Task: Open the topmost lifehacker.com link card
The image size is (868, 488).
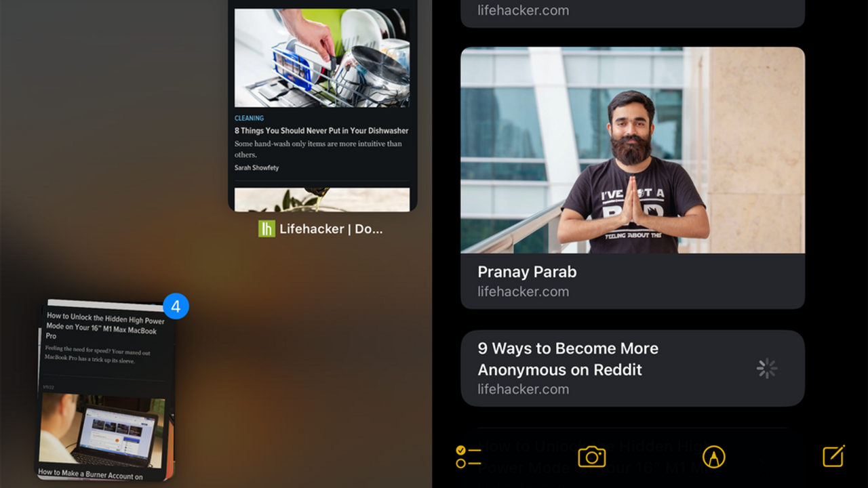Action: [632, 12]
